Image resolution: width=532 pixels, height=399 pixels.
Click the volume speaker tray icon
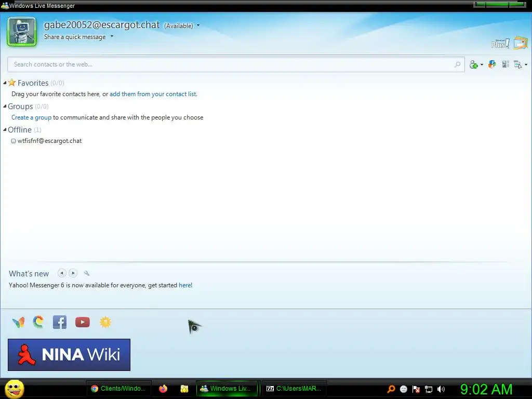[x=441, y=389]
